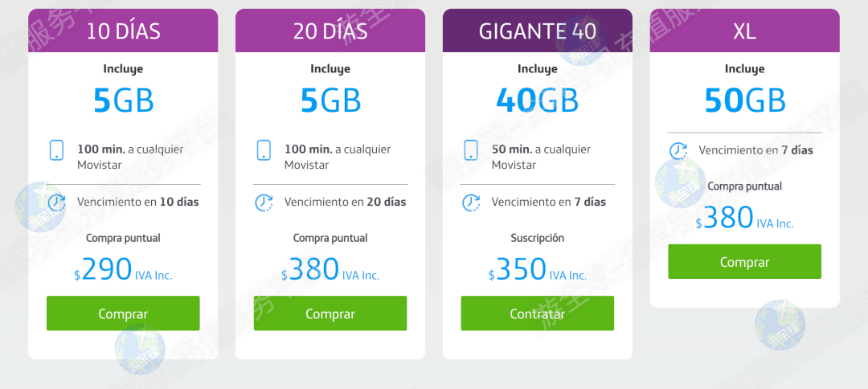Click the $350 price on GIGANTE 40 plan

pyautogui.click(x=522, y=269)
